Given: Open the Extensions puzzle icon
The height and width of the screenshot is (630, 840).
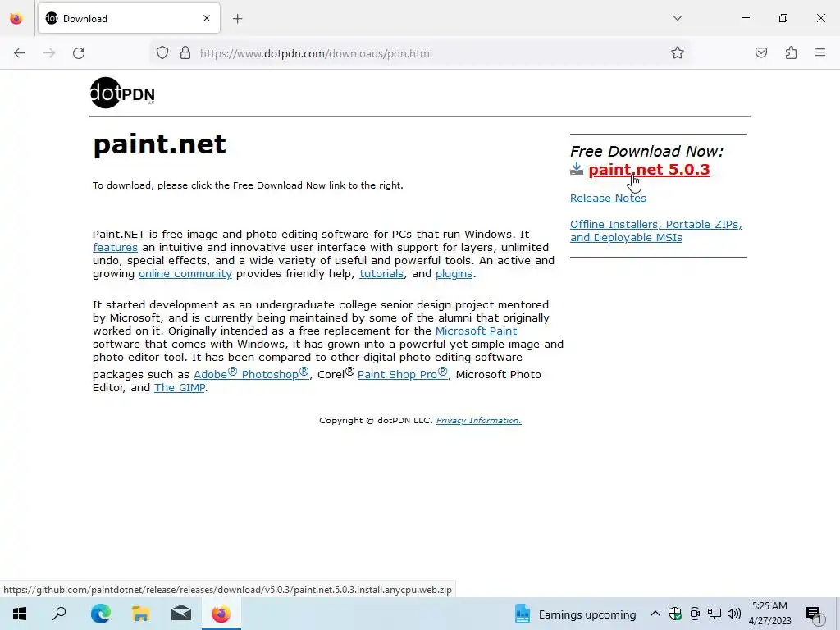Looking at the screenshot, I should [792, 52].
